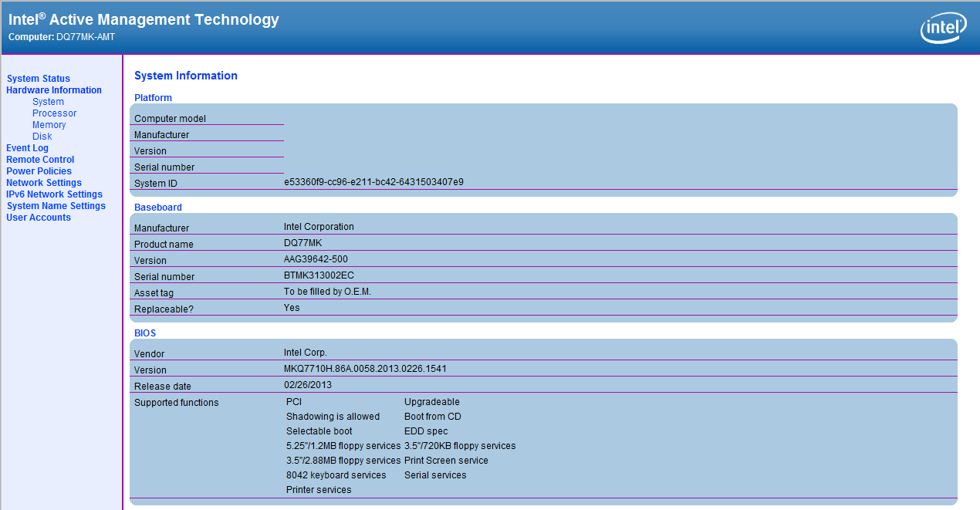Click 'PCI' supported function
The image size is (980, 510).
coord(294,402)
